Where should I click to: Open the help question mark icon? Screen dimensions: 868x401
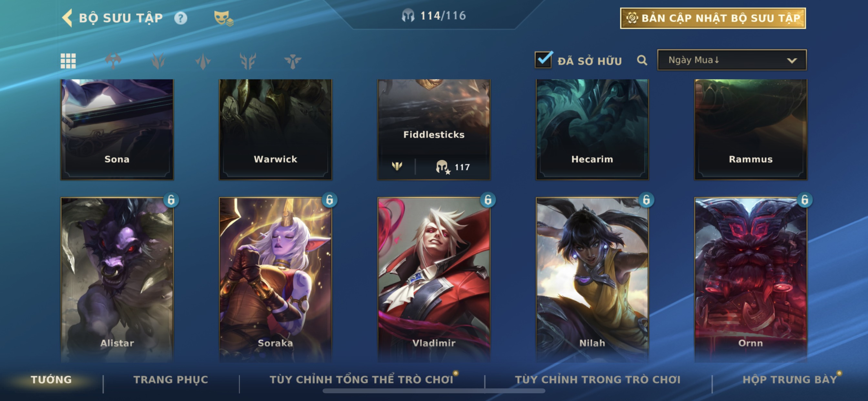181,18
